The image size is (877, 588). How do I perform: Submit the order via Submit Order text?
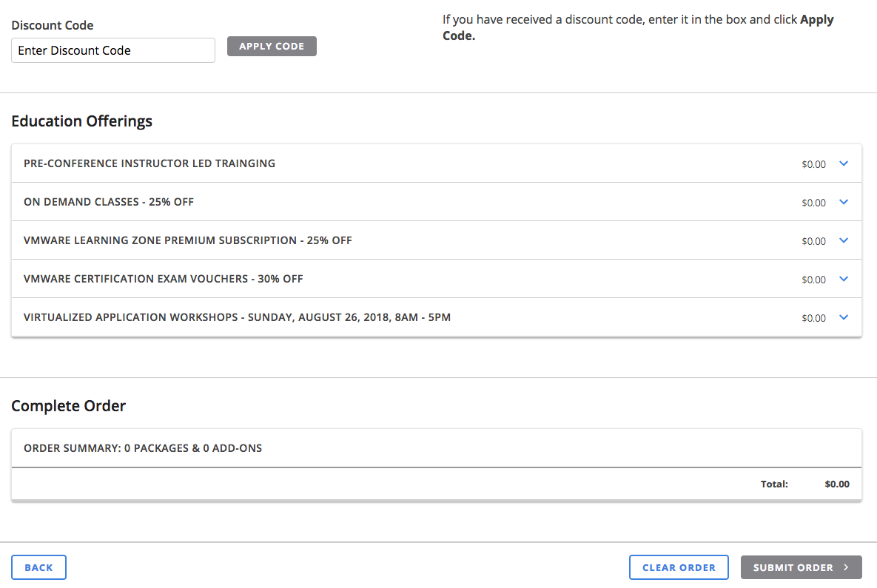[x=793, y=567]
